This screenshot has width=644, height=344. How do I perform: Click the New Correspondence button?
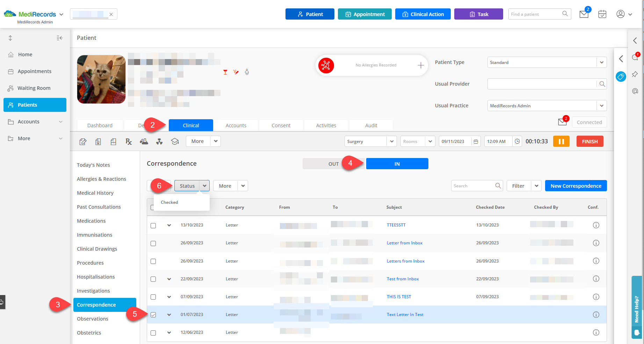(x=576, y=186)
